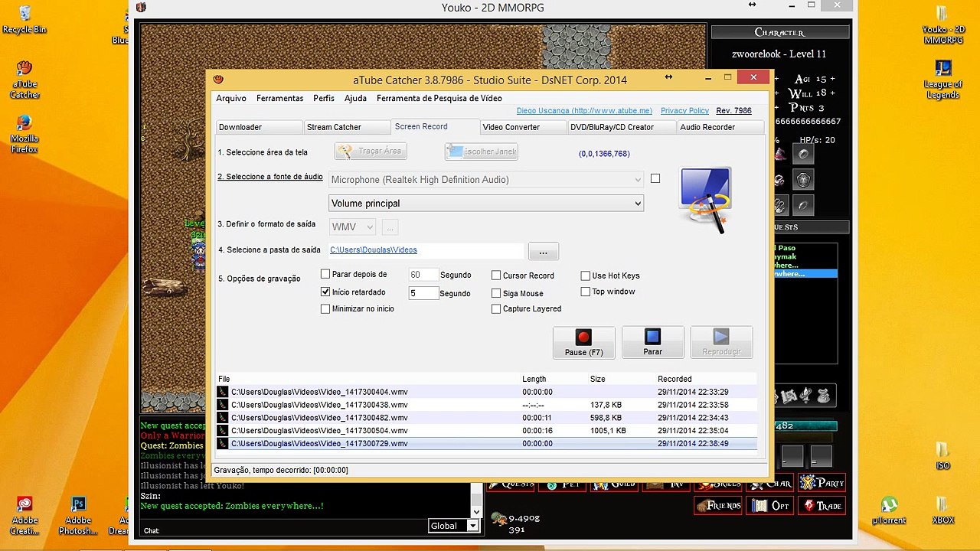Viewport: 980px width, 551px height.
Task: Click the Início retardado seconds field
Action: point(423,293)
